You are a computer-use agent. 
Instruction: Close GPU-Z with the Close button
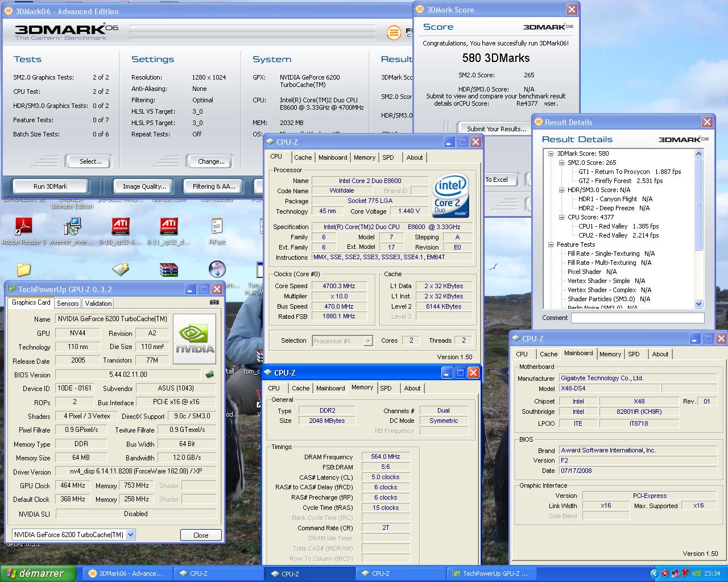click(201, 535)
